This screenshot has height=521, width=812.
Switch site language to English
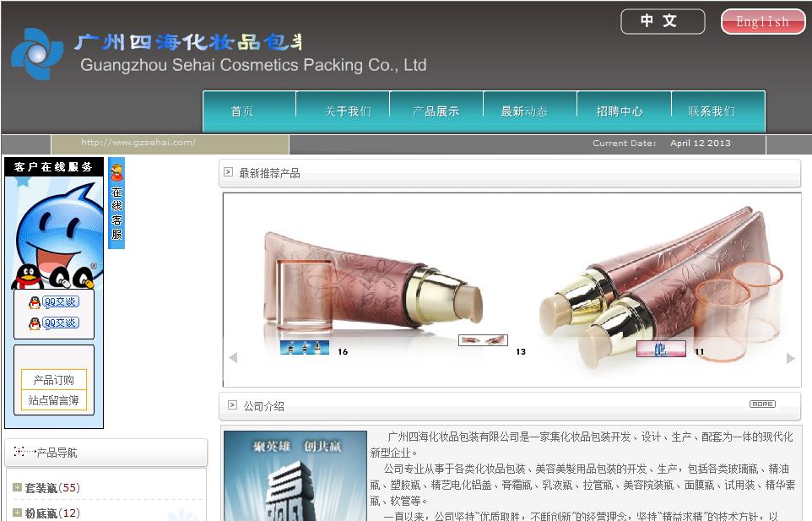(x=761, y=21)
